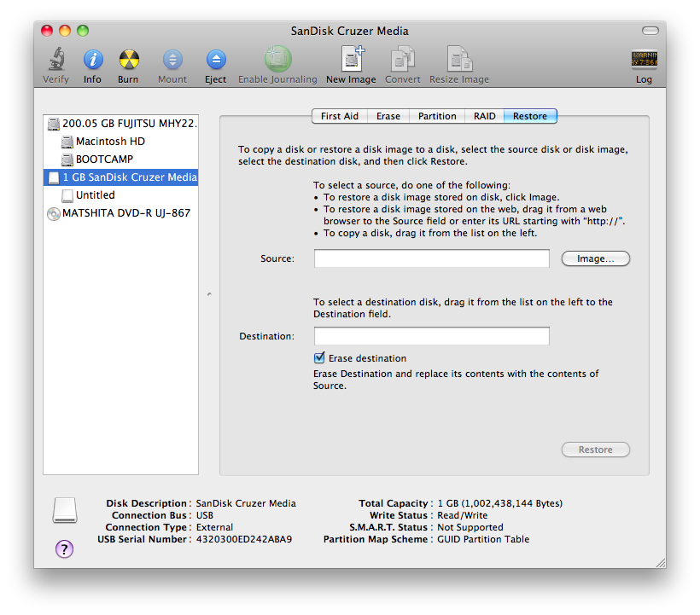The image size is (700, 615).
Task: Click into the Source field
Action: pyautogui.click(x=432, y=258)
